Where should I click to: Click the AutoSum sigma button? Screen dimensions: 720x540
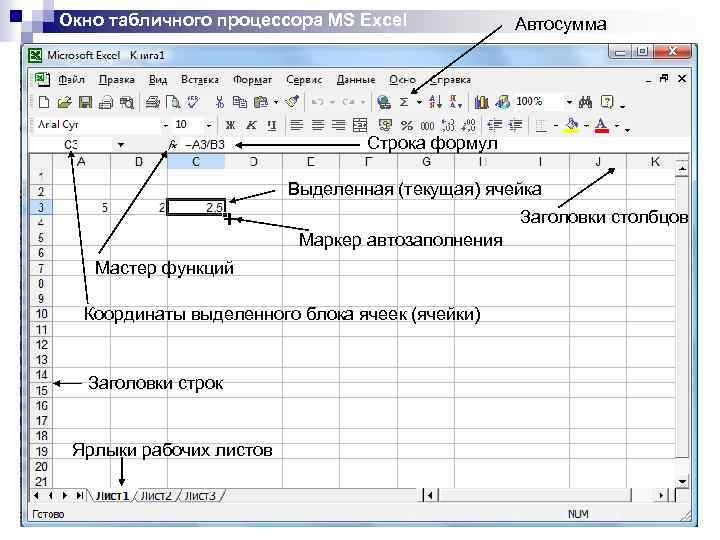point(404,102)
